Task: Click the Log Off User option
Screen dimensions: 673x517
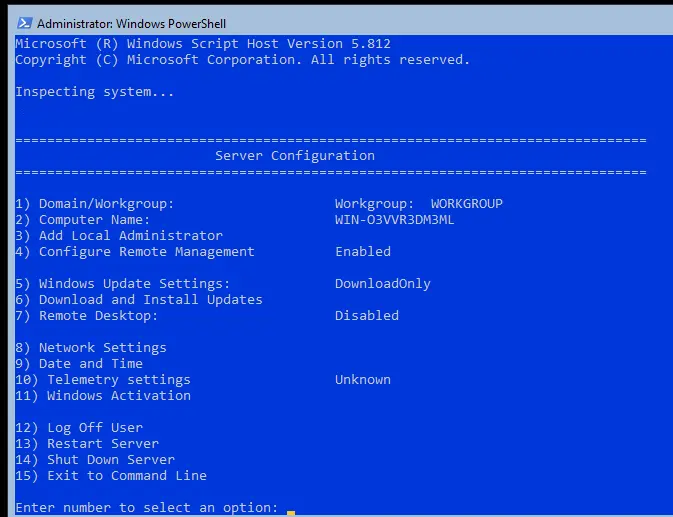Action: [79, 428]
